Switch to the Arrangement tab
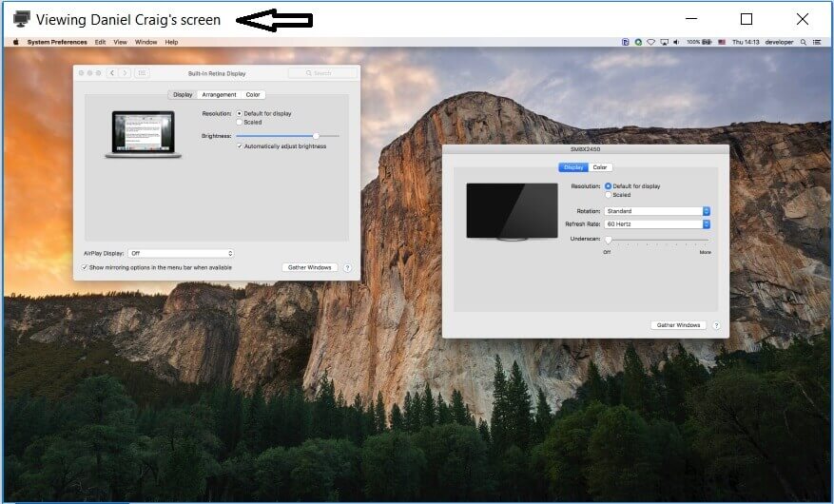This screenshot has width=834, height=504. pos(219,95)
